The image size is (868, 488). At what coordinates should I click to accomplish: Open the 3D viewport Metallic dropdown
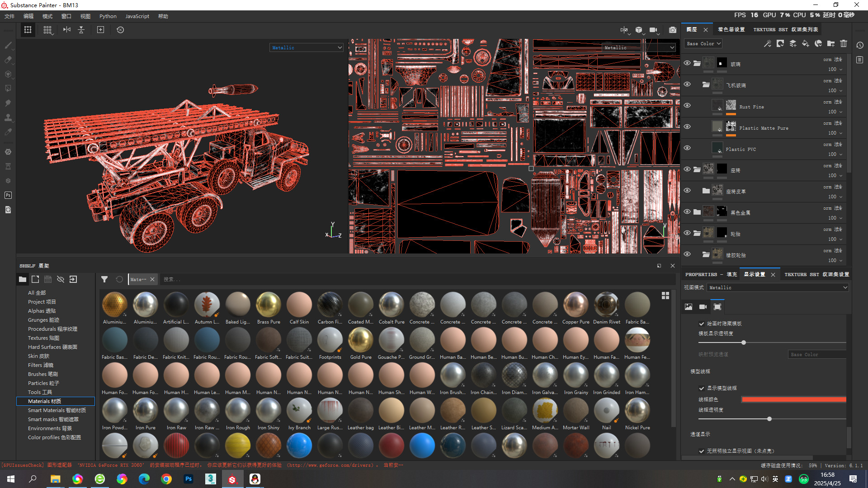tap(307, 47)
